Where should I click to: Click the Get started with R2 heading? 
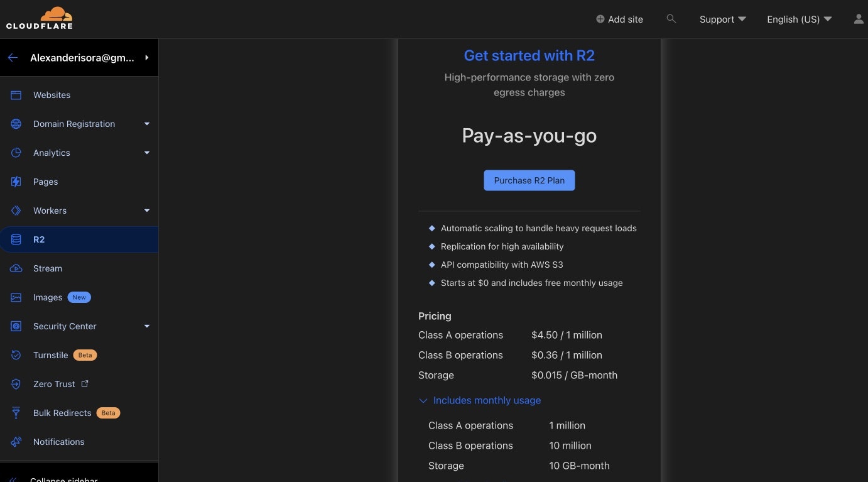(529, 55)
